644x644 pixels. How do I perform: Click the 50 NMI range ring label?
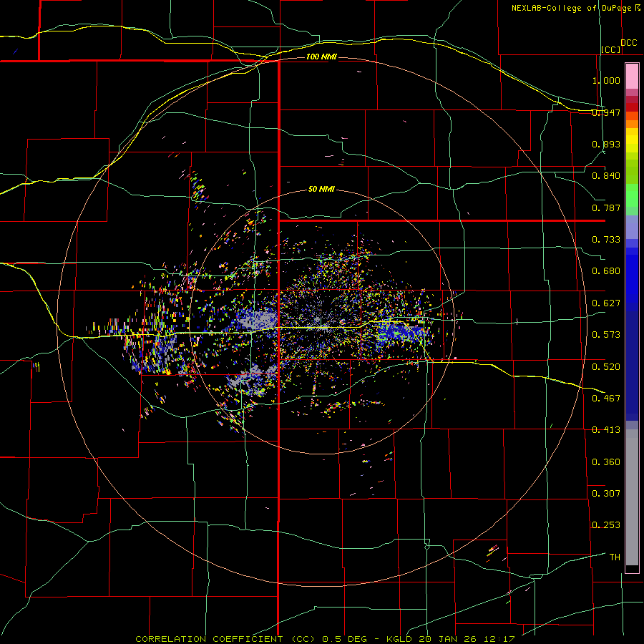(x=321, y=189)
